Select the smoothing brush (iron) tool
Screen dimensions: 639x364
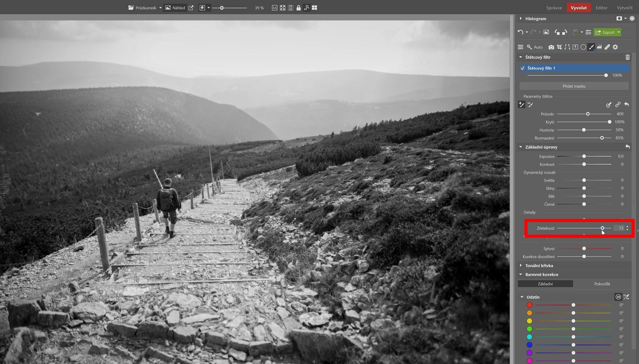(599, 47)
